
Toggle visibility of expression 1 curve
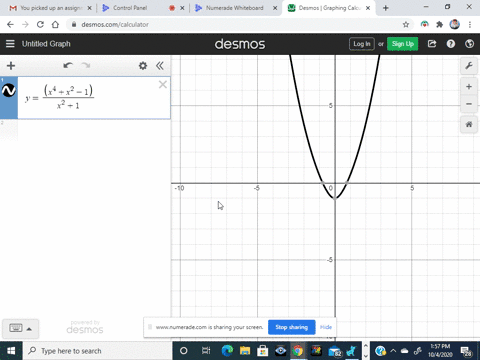tap(9, 91)
